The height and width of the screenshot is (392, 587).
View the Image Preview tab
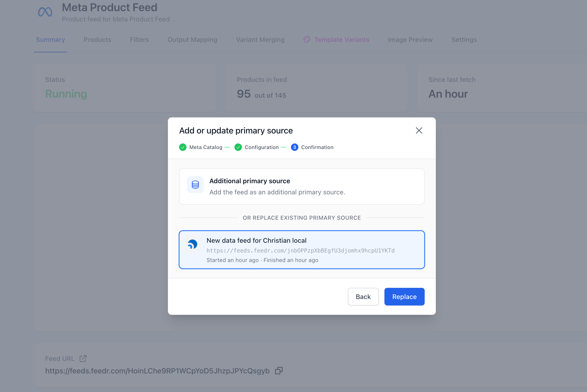410,40
